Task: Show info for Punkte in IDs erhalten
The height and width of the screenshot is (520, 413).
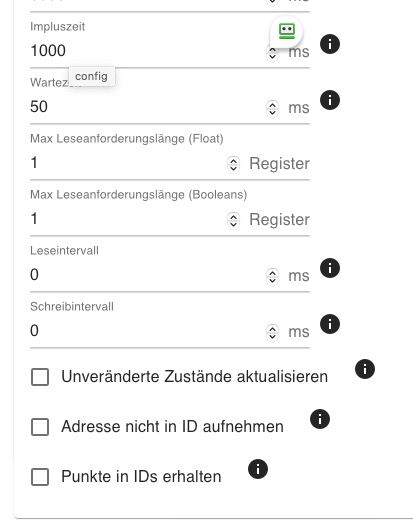Action: (258, 469)
